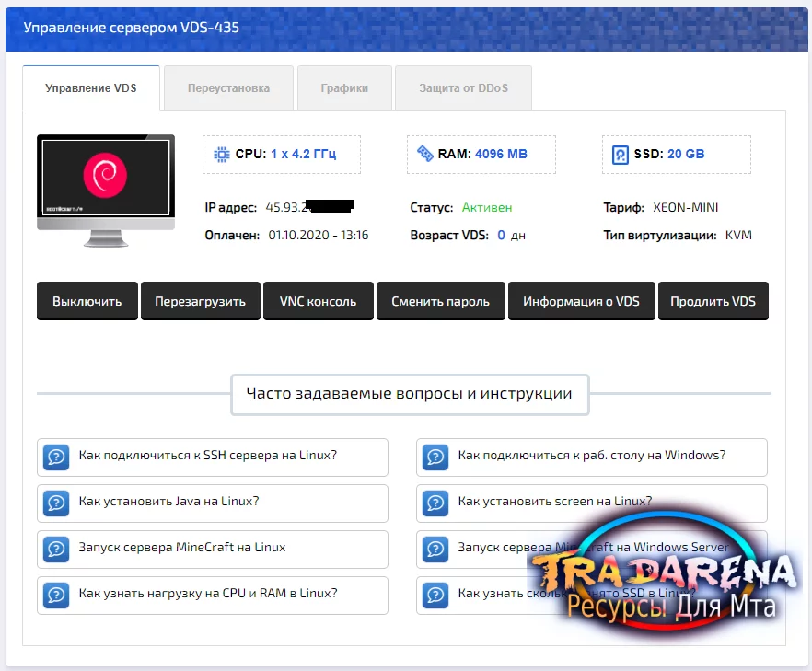Click question icon beside screen install FAQ
The width and height of the screenshot is (812, 671).
(435, 503)
